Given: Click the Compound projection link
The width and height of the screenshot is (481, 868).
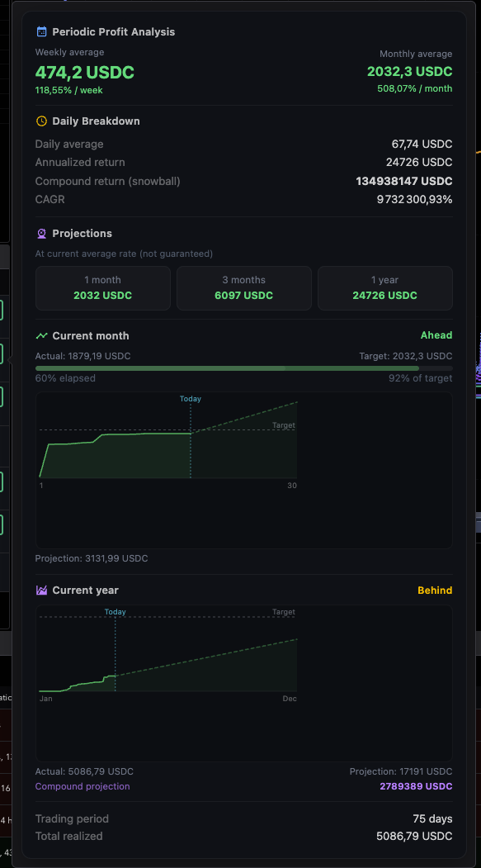Looking at the screenshot, I should [x=83, y=786].
